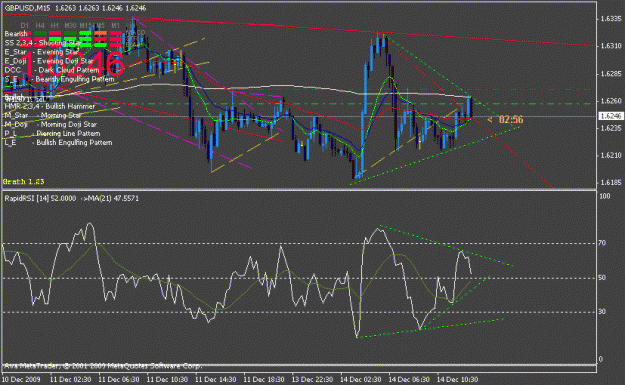Click the 'Bullish Engulfing Pattern' legend line
Viewport: 625px width, 385px height.
tap(58, 143)
